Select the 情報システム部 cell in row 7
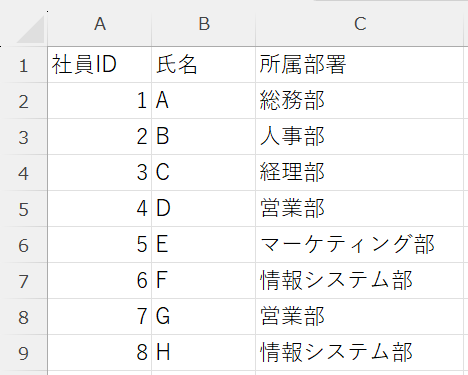The width and height of the screenshot is (468, 375). click(359, 281)
